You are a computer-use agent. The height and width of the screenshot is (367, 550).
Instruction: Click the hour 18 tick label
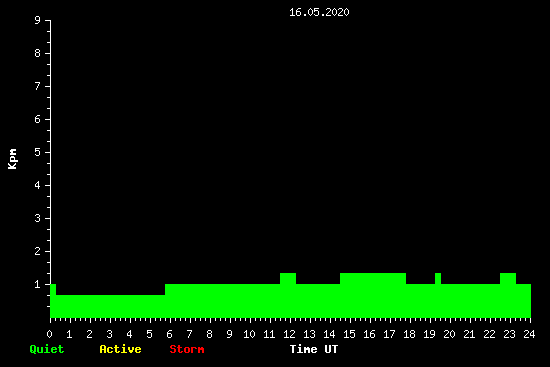click(x=409, y=334)
